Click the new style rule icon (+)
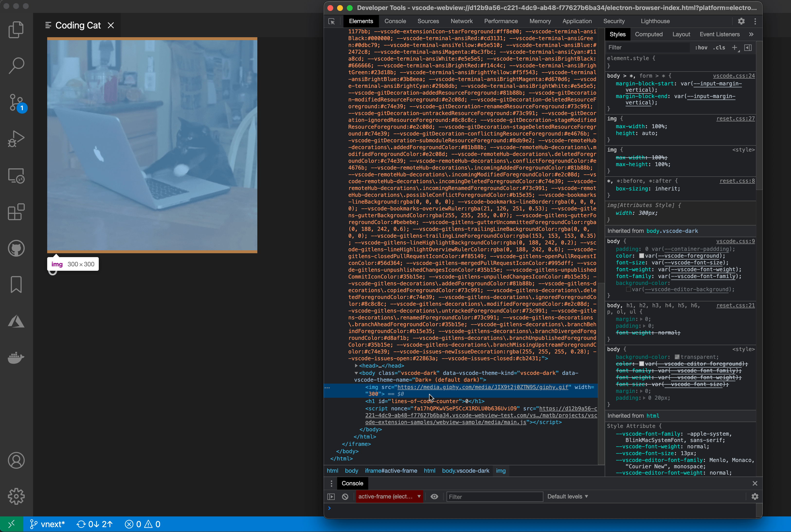Viewport: 791px width, 532px height. pyautogui.click(x=735, y=47)
